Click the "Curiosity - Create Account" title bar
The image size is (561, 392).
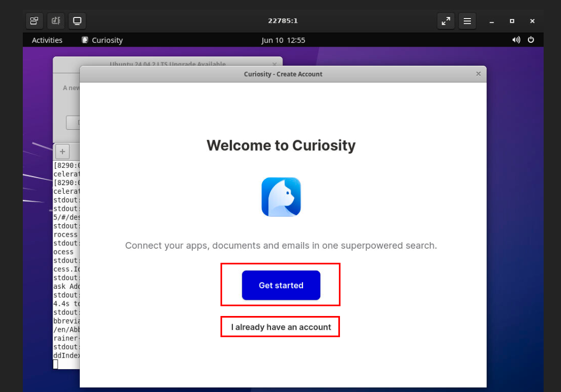(282, 74)
